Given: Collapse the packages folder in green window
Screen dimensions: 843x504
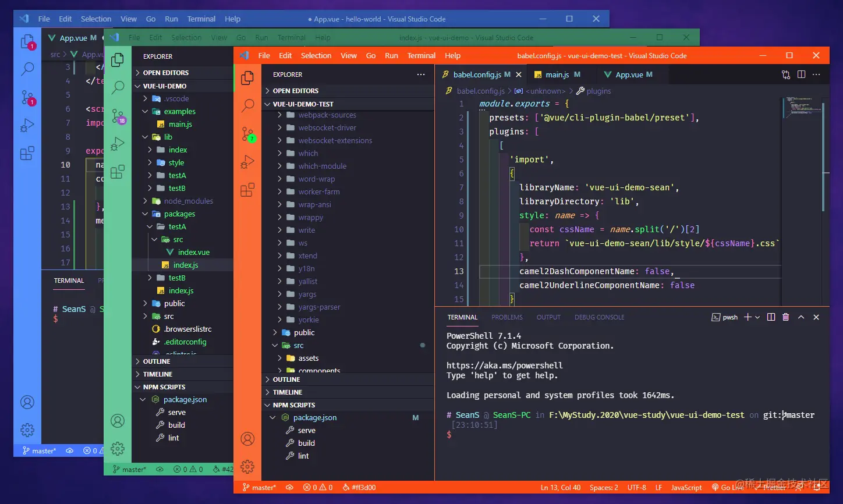Looking at the screenshot, I should (183, 214).
